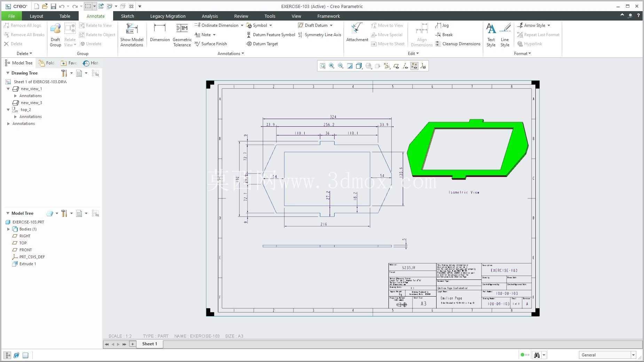This screenshot has height=362, width=644.
Task: Toggle the model tree panel icon in status bar
Action: click(x=7, y=355)
